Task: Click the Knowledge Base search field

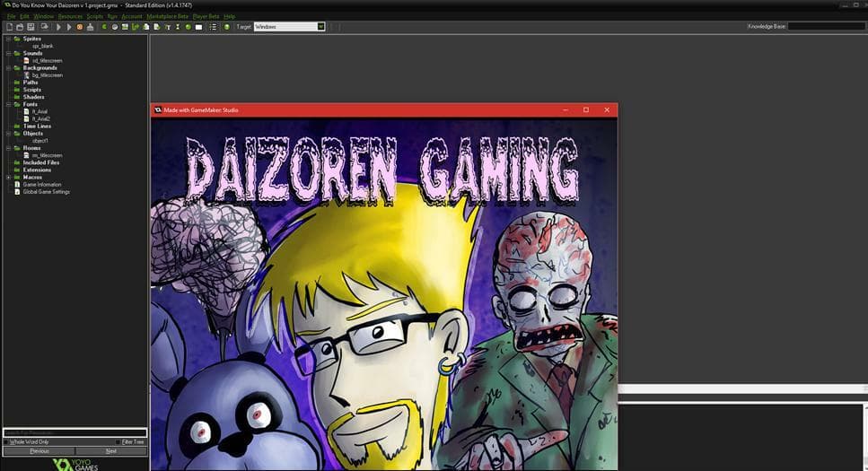Action: point(826,26)
